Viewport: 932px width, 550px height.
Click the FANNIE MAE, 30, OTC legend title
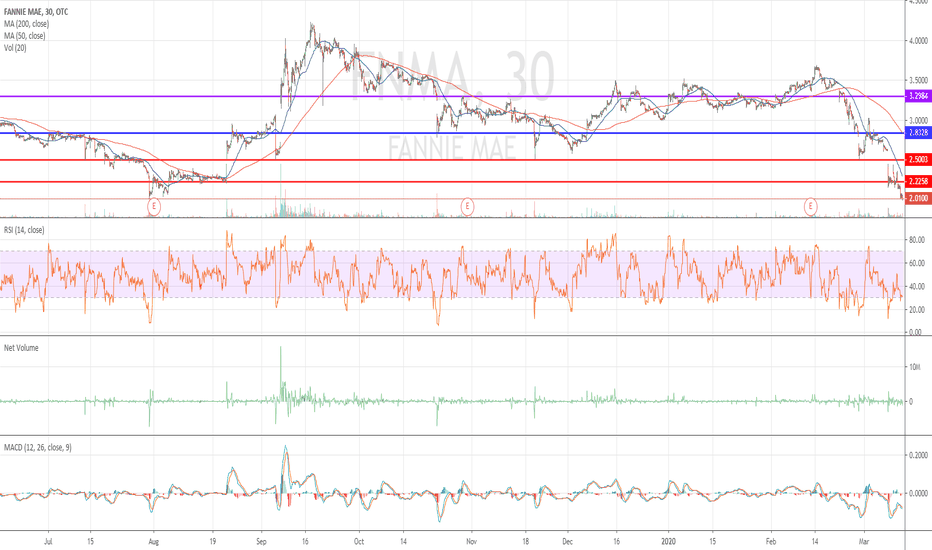(36, 12)
